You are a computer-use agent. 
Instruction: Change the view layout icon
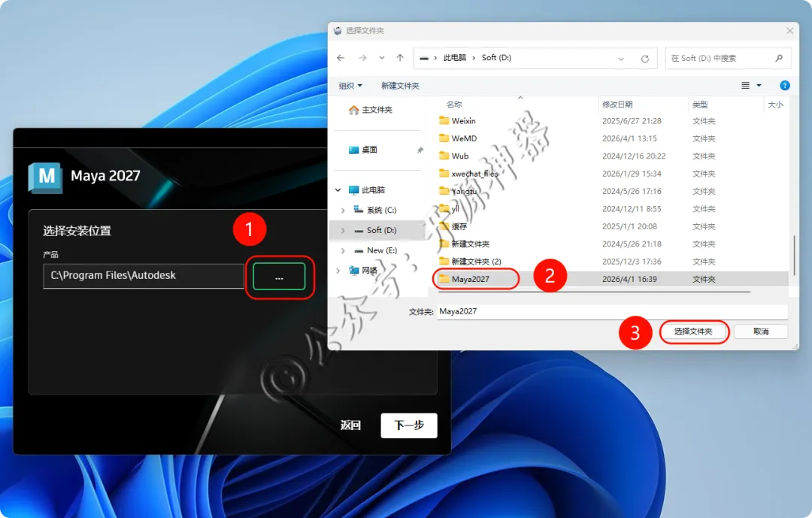click(745, 86)
